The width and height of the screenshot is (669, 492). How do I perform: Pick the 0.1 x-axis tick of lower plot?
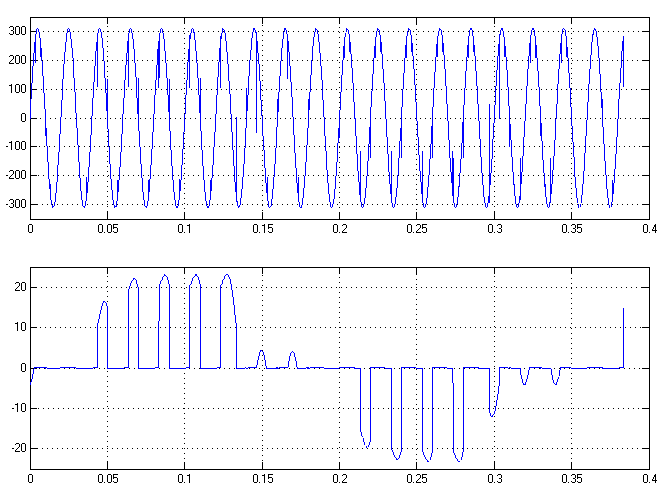tap(185, 479)
